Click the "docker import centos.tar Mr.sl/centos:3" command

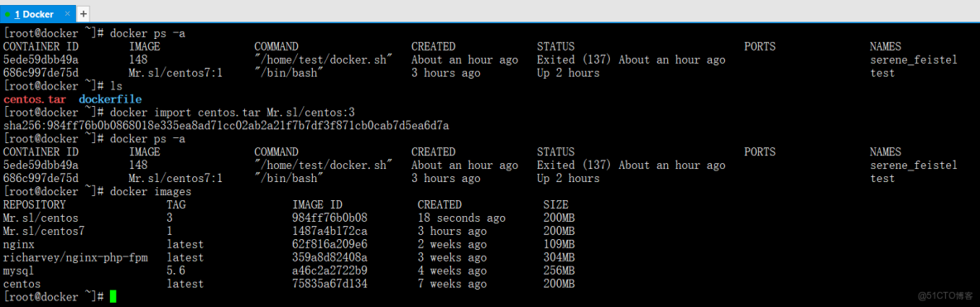click(232, 113)
